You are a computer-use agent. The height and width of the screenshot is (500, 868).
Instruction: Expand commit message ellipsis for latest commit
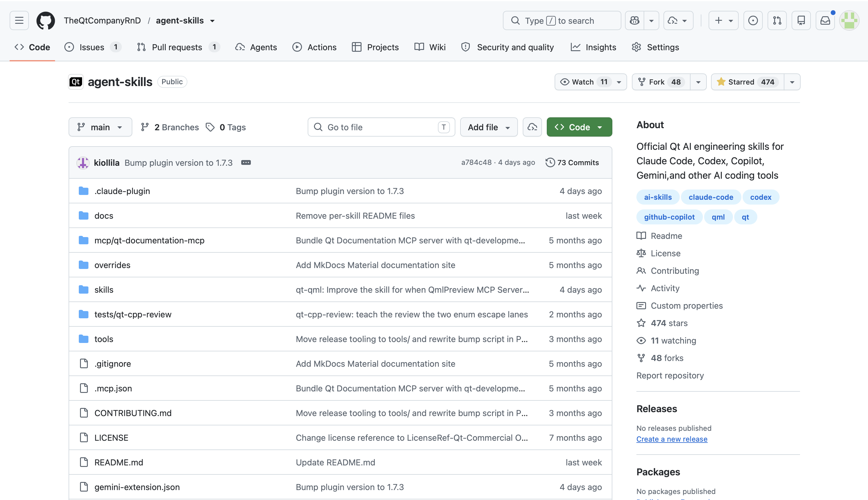click(246, 162)
